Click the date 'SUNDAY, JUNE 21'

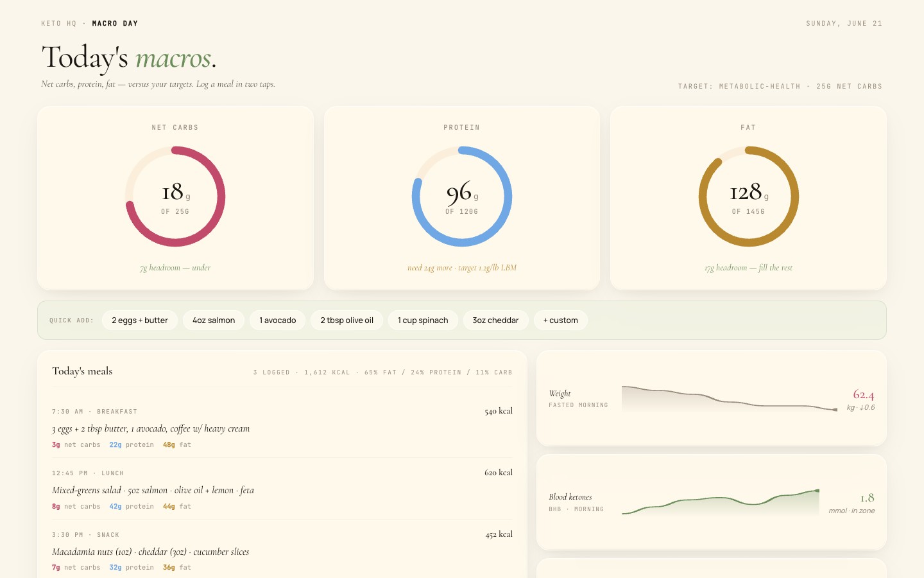click(x=844, y=24)
